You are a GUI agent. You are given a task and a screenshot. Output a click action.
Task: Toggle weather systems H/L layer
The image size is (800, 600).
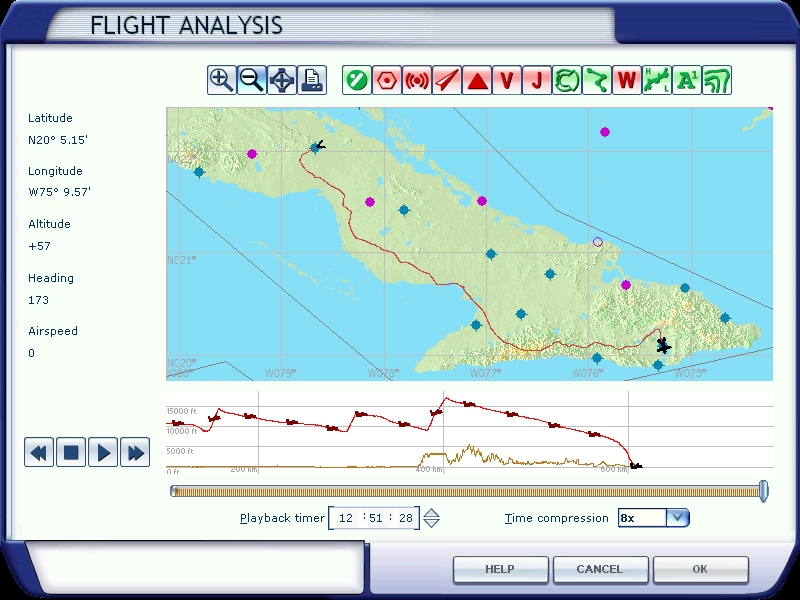click(x=657, y=80)
